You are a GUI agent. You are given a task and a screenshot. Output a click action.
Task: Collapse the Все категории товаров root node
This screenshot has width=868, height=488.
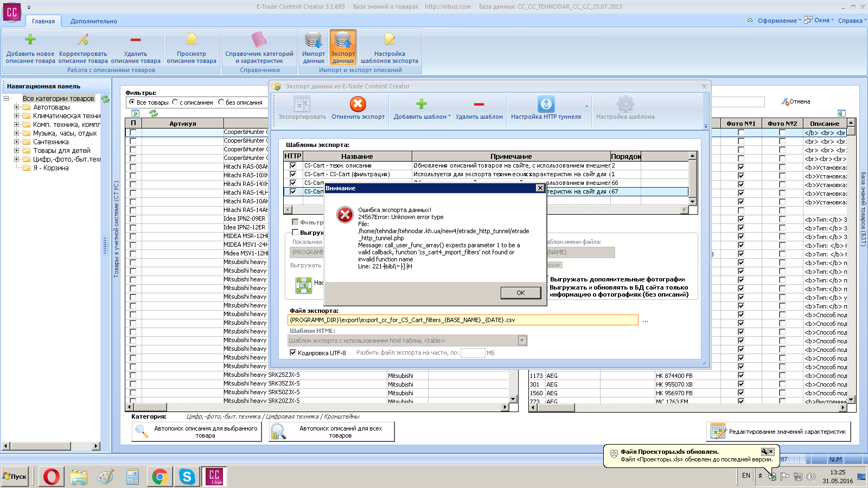click(x=6, y=99)
